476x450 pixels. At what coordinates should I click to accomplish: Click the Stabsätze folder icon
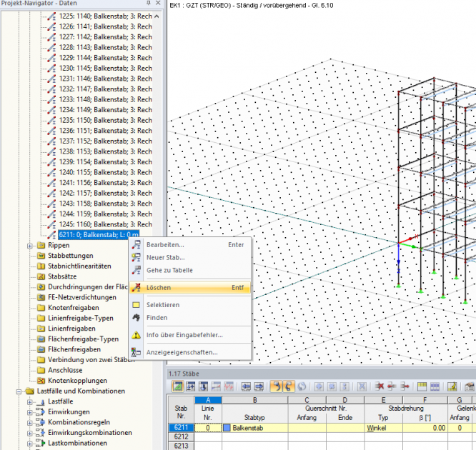41,276
